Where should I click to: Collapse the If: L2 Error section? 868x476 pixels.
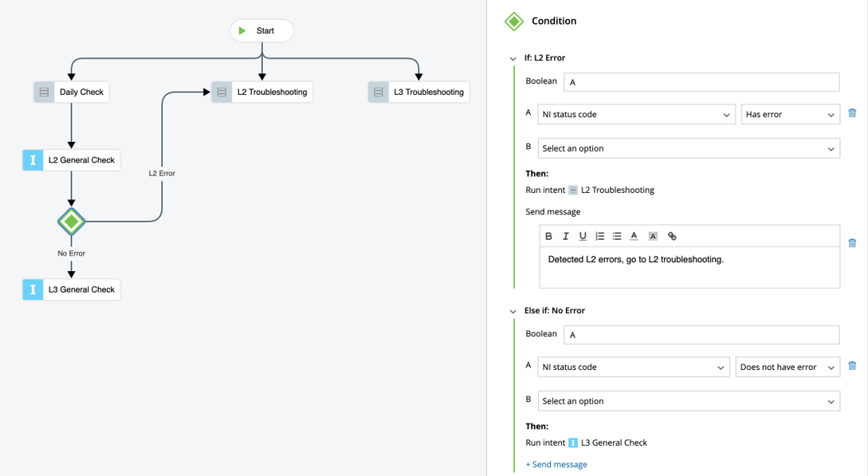[x=513, y=58]
